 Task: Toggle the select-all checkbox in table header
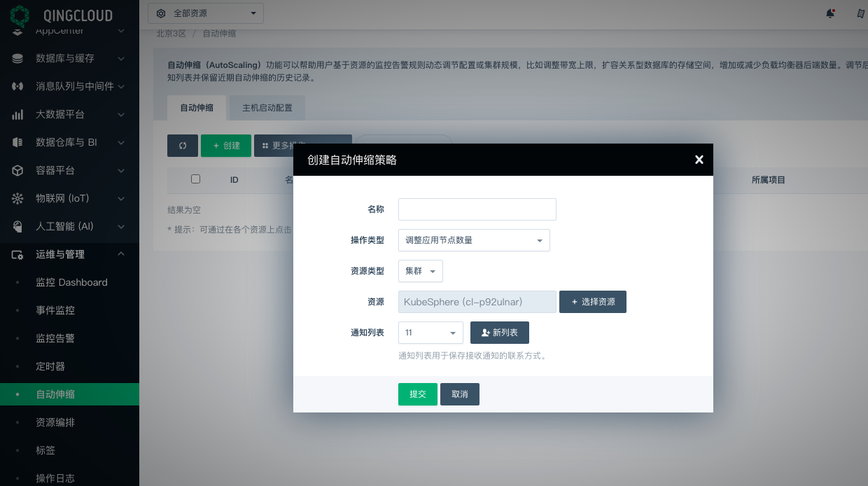pyautogui.click(x=195, y=179)
